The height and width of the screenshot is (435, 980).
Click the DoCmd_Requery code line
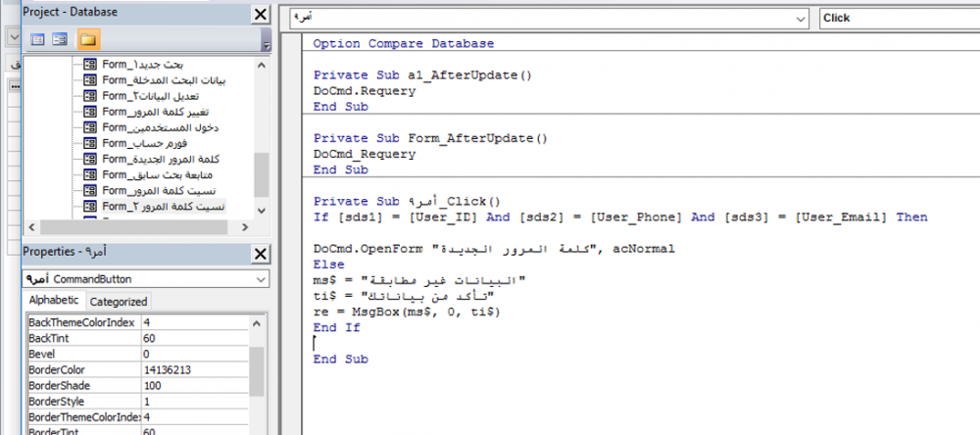[365, 154]
